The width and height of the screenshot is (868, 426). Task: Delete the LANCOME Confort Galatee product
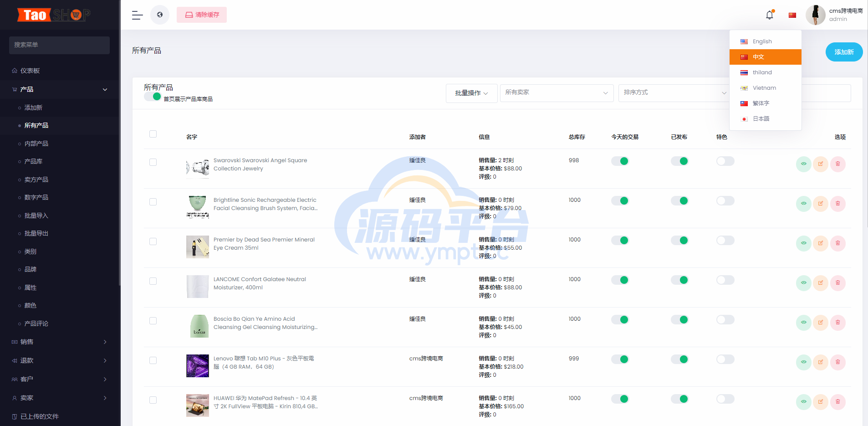pyautogui.click(x=838, y=283)
